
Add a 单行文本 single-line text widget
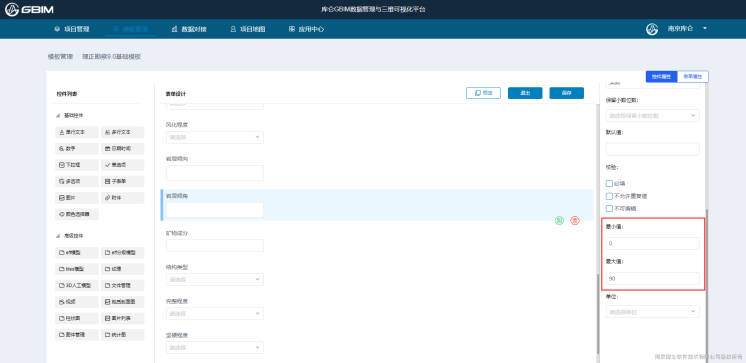pos(77,132)
